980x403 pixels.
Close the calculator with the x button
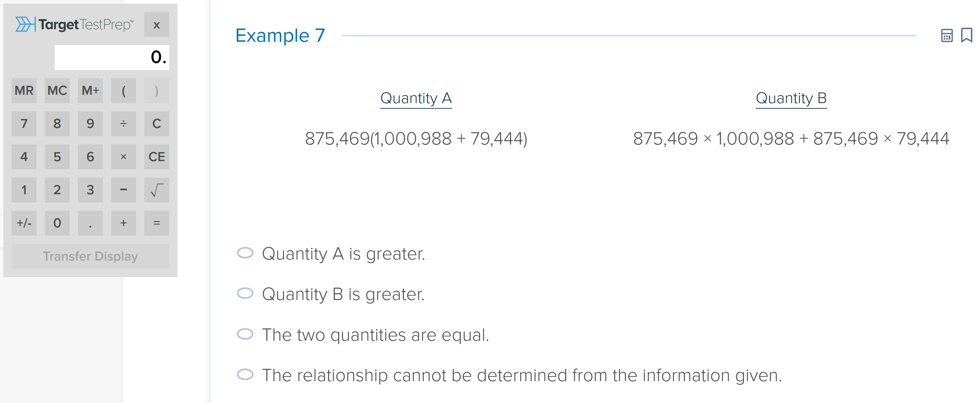pos(156,25)
